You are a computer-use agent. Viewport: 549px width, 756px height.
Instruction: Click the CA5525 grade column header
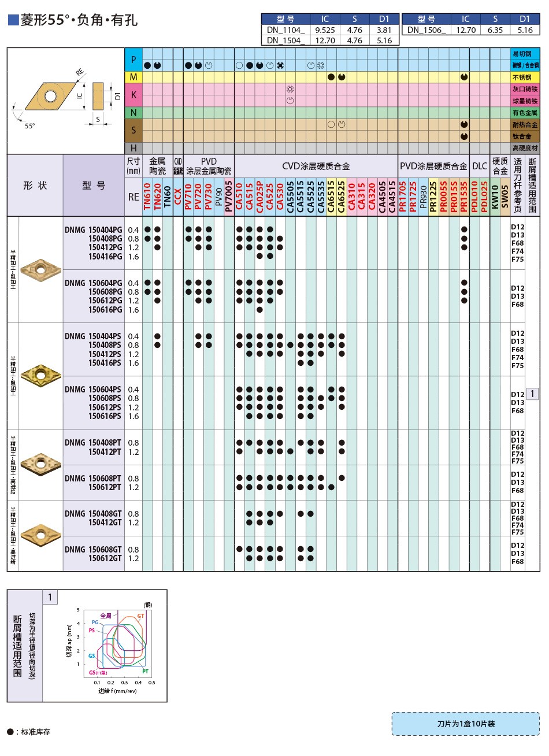pyautogui.click(x=310, y=197)
